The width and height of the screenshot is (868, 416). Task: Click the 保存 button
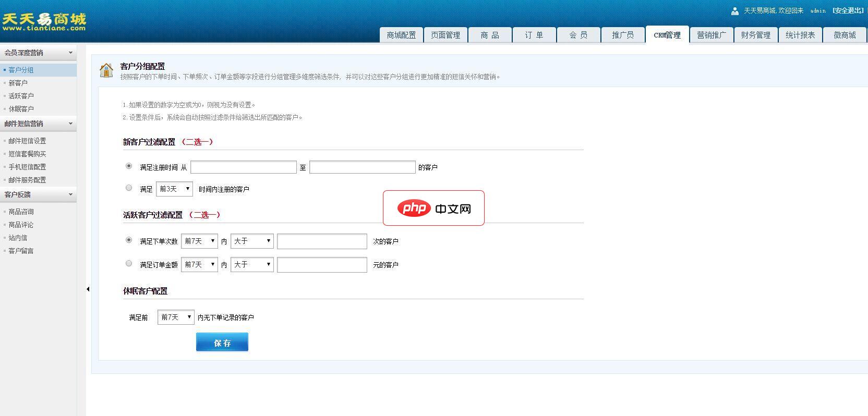click(222, 342)
